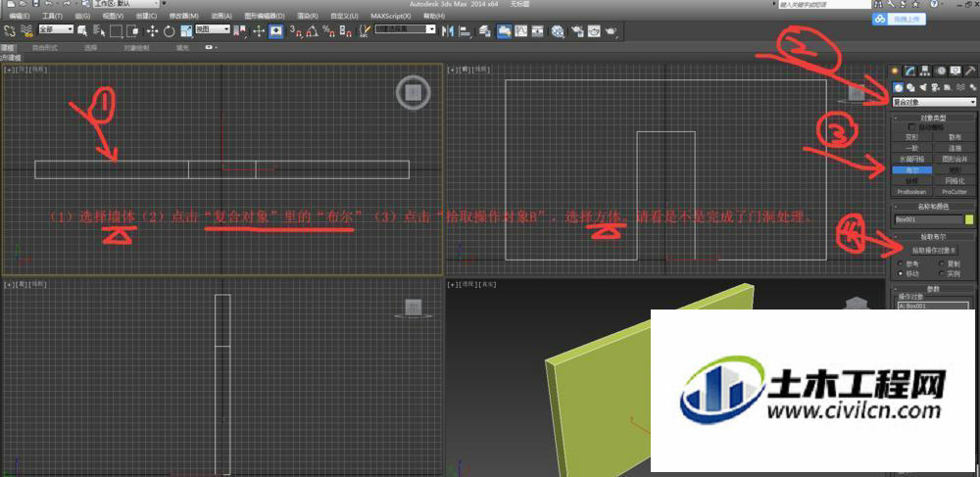The image size is (980, 477).
Task: Click the Mirror tool icon
Action: pyautogui.click(x=448, y=30)
